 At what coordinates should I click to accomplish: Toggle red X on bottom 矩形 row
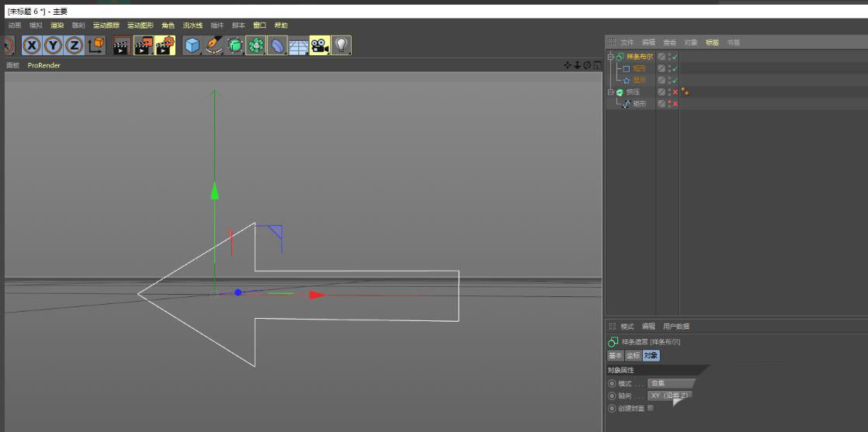[675, 103]
